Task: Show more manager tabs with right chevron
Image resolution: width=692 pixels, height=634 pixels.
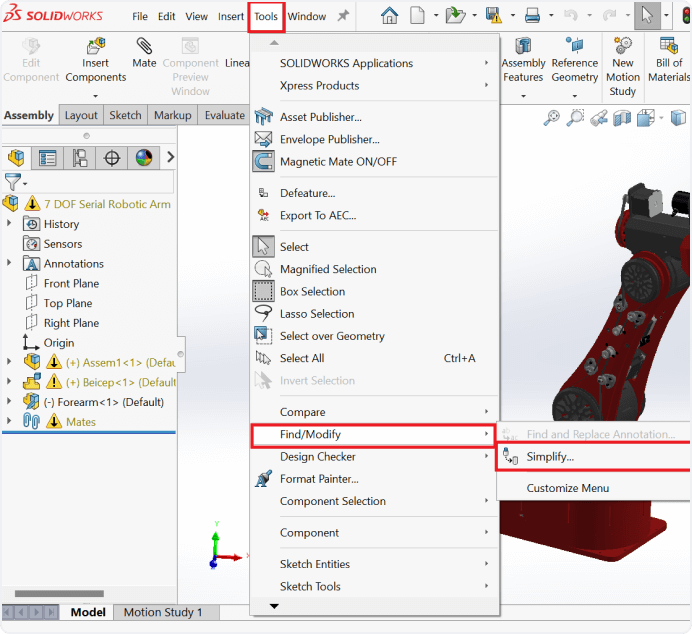Action: (x=170, y=157)
